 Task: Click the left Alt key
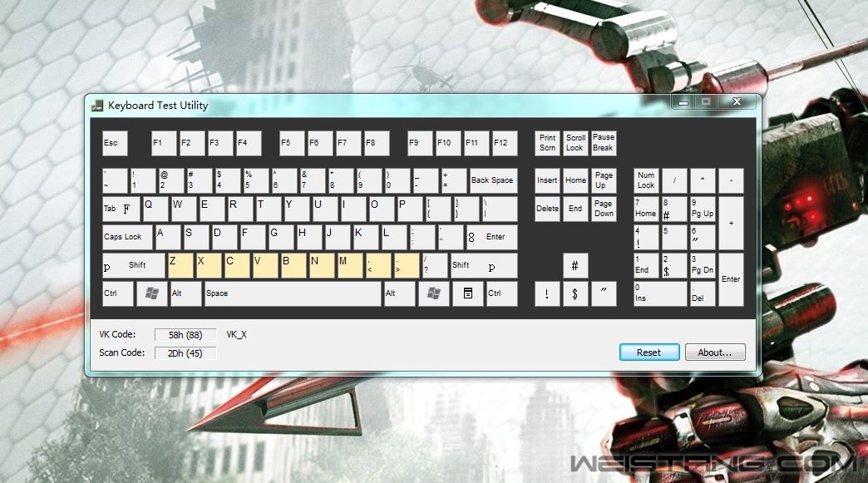[185, 293]
